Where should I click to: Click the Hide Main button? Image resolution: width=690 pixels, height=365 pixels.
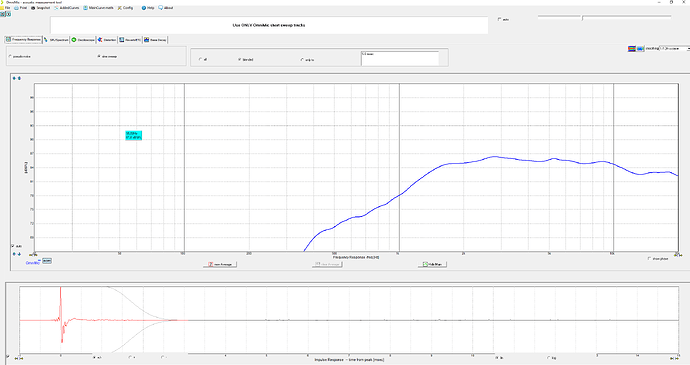[x=432, y=264]
